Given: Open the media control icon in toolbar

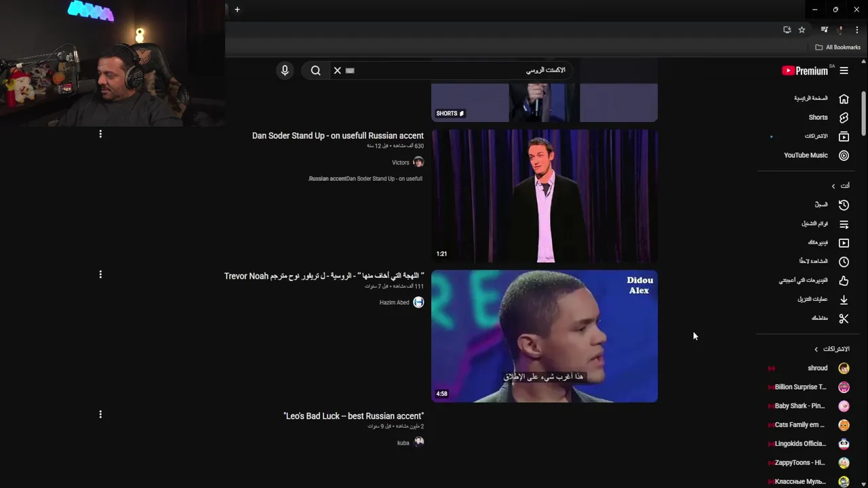Looking at the screenshot, I should [x=824, y=30].
